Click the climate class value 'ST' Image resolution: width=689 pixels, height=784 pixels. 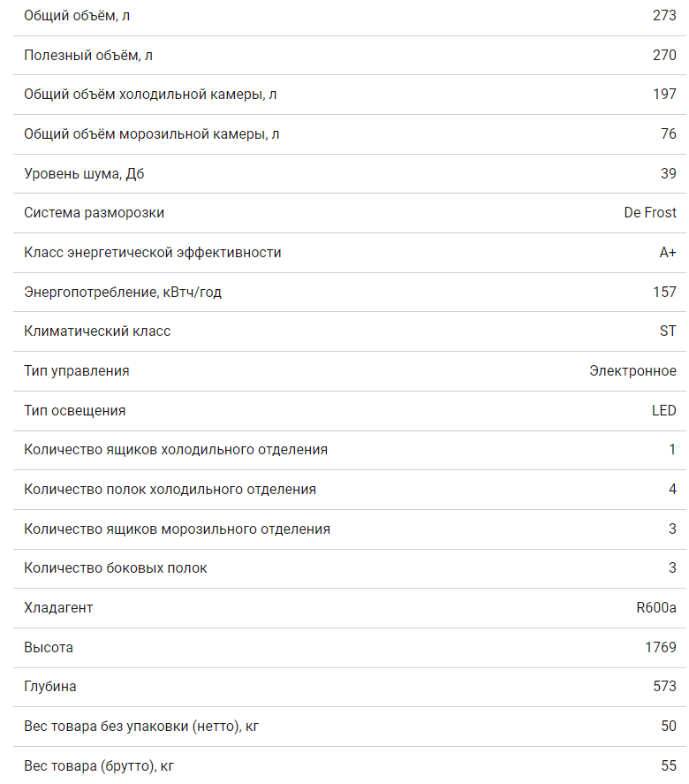tap(668, 331)
